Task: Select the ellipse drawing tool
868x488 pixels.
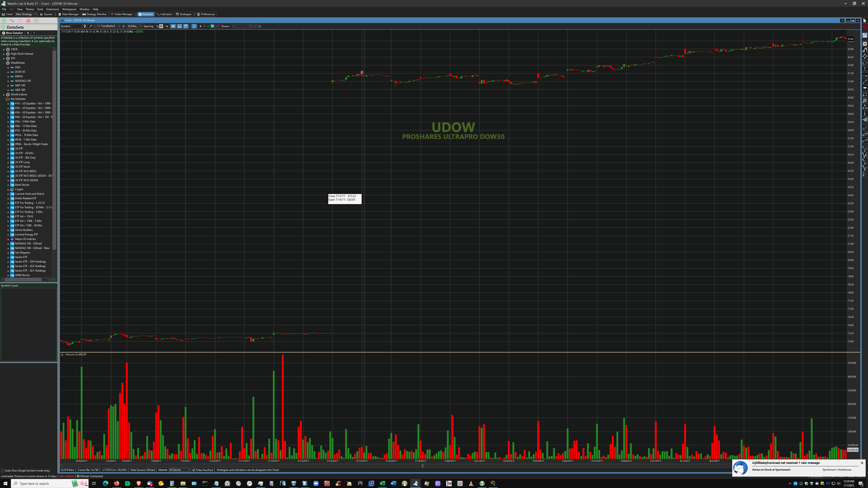Action: click(865, 63)
